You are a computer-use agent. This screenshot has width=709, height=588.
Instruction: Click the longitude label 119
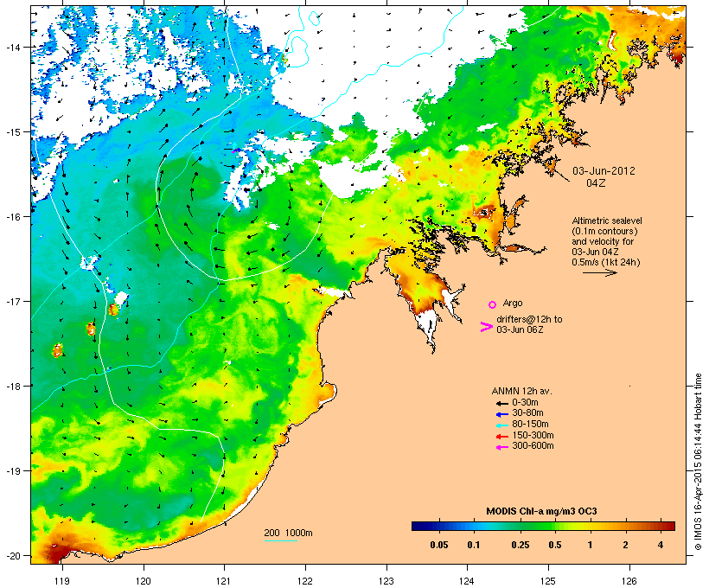coord(62,581)
